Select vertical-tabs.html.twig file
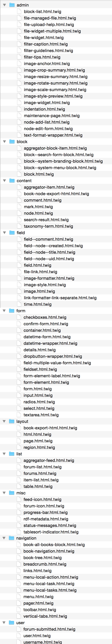The height and width of the screenshot is (644, 112). 45,616
